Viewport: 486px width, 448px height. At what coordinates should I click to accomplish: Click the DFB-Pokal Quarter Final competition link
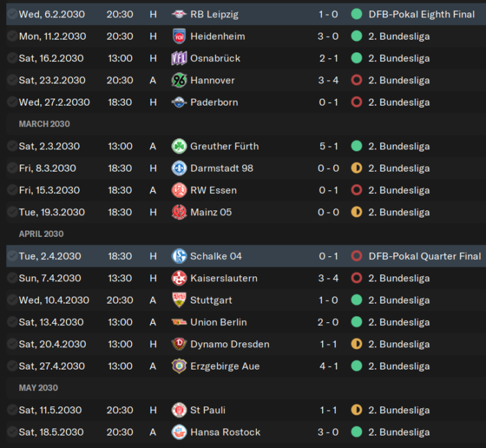click(425, 256)
